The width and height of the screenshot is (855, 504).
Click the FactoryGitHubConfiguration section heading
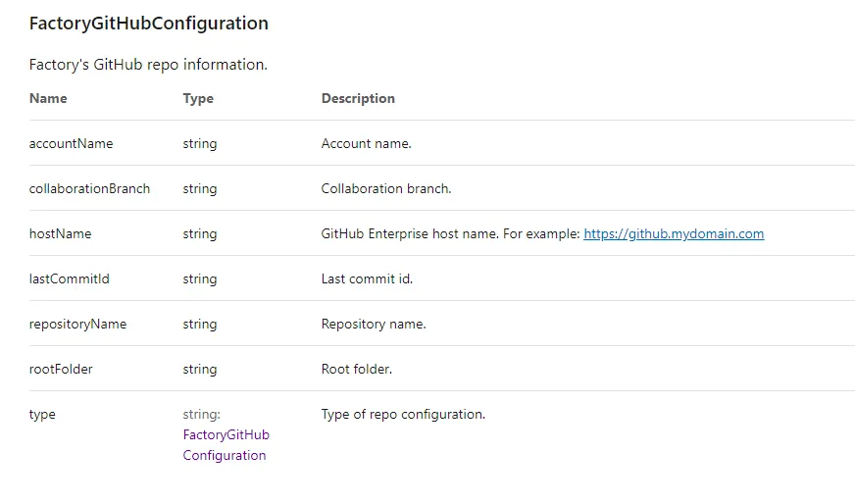tap(149, 24)
